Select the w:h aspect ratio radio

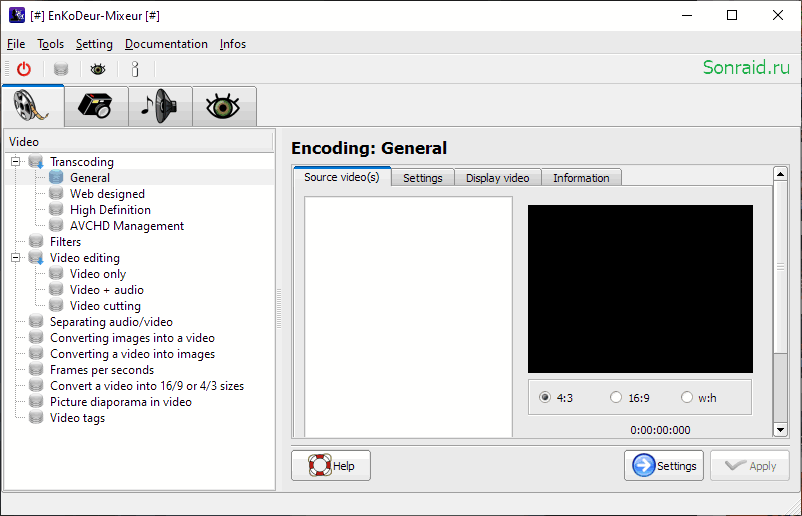tap(687, 397)
